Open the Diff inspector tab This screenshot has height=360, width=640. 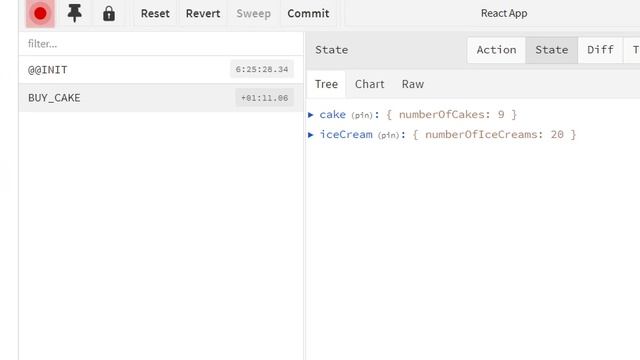coord(600,50)
